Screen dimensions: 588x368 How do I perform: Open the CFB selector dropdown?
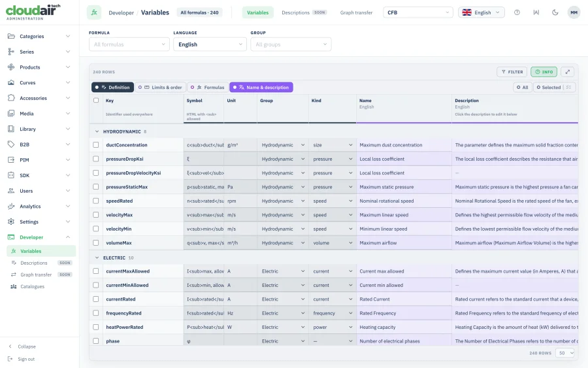(418, 12)
